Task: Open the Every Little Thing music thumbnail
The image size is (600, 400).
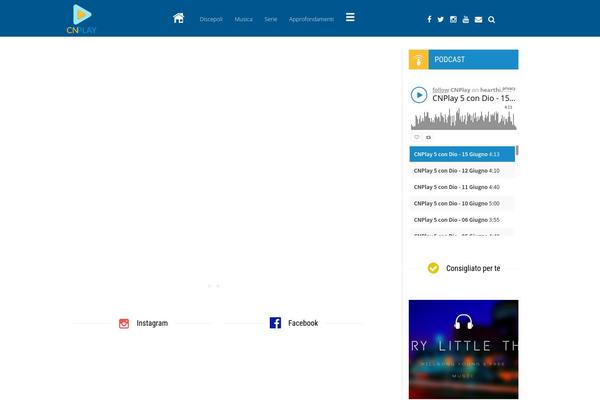Action: point(463,349)
